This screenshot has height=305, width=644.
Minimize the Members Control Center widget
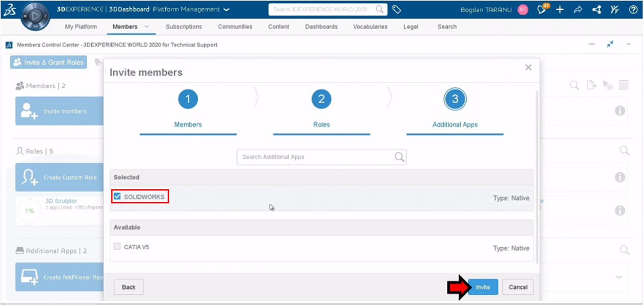pyautogui.click(x=592, y=44)
